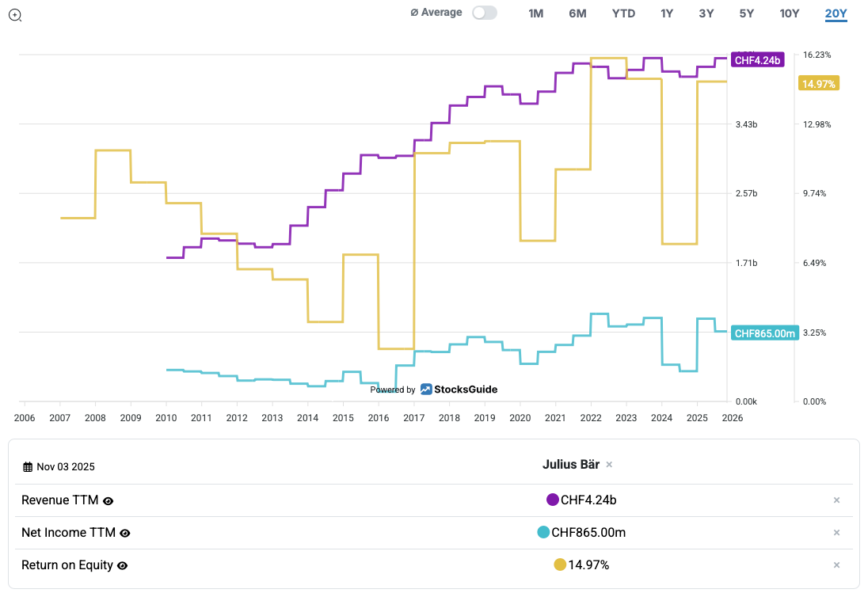Switch to YTD time range
Screen dimensions: 868x593
[623, 13]
